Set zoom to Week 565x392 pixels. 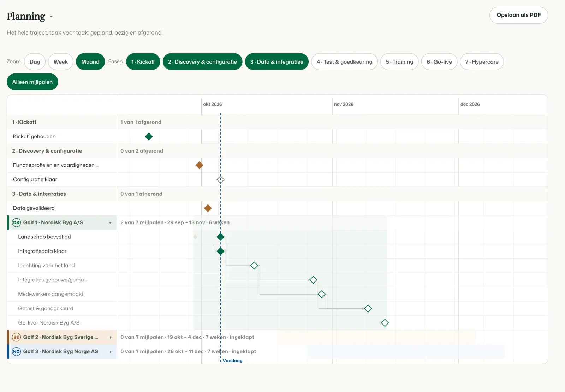click(x=61, y=61)
